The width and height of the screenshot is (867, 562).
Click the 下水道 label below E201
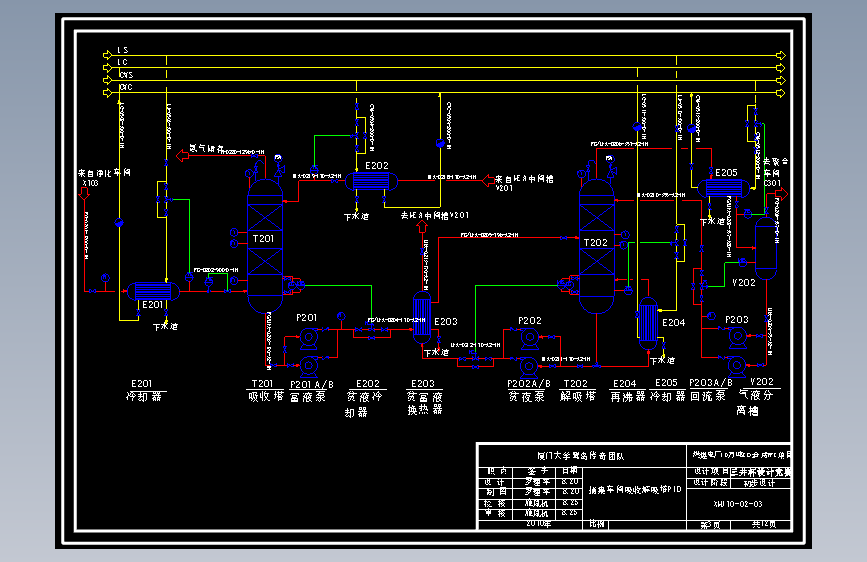click(x=165, y=326)
